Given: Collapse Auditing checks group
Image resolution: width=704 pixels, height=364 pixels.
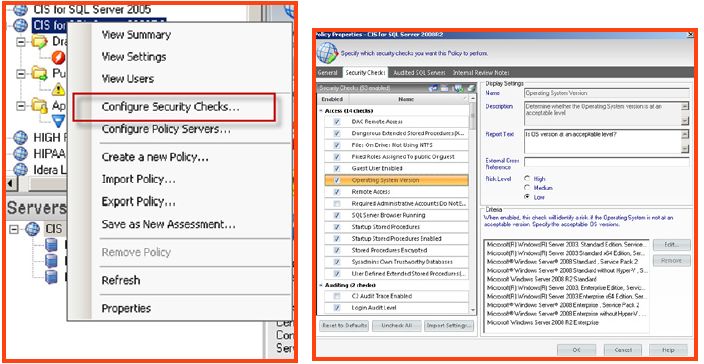Looking at the screenshot, I should point(321,285).
